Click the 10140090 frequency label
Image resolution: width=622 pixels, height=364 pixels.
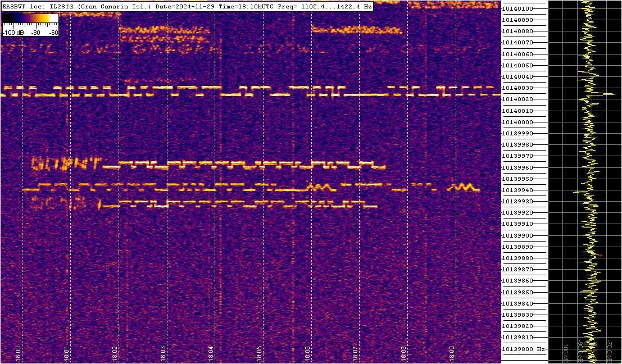coord(517,20)
